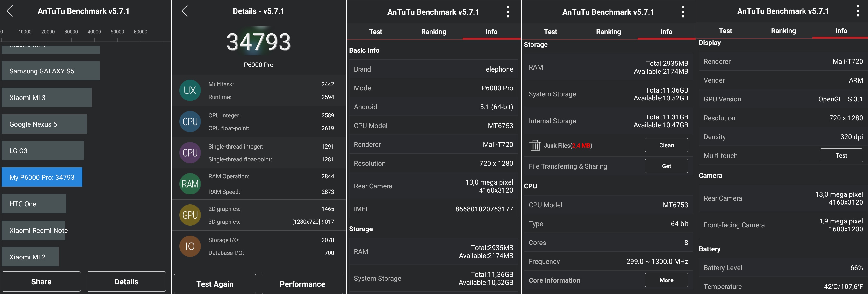
Task: Select Info tab on Storage and CPU screen
Action: (x=666, y=32)
